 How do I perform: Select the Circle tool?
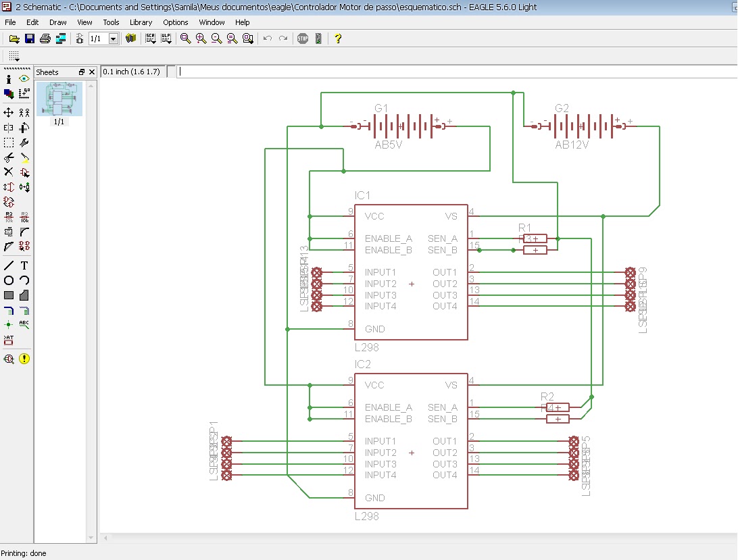[x=9, y=280]
